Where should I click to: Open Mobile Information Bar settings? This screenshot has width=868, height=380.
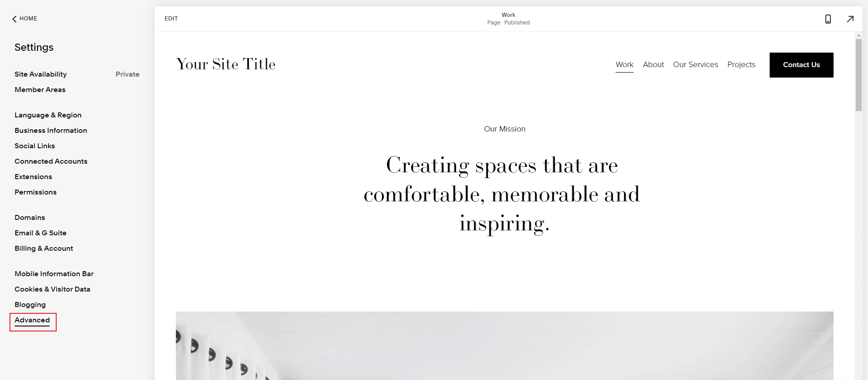54,274
